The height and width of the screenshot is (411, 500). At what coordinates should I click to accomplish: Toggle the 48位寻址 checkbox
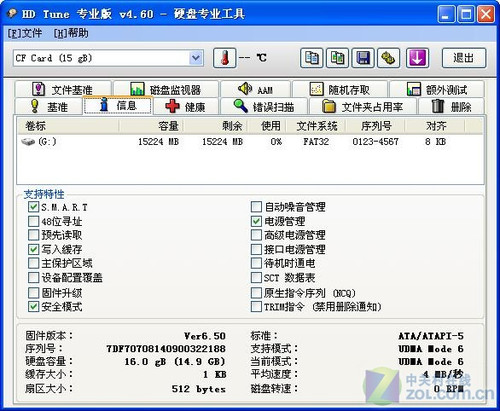(x=33, y=221)
